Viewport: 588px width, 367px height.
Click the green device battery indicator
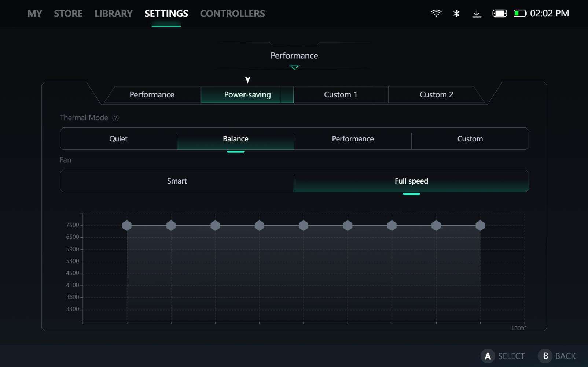[519, 14]
